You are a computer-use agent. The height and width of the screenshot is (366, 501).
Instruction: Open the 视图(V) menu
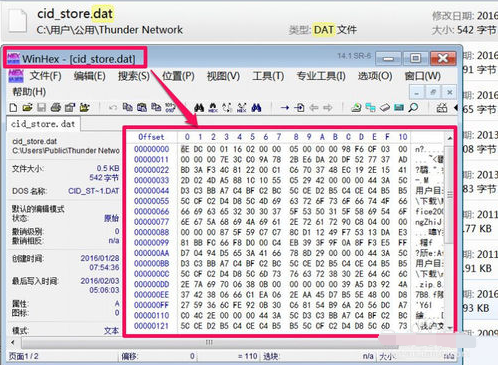[x=223, y=76]
